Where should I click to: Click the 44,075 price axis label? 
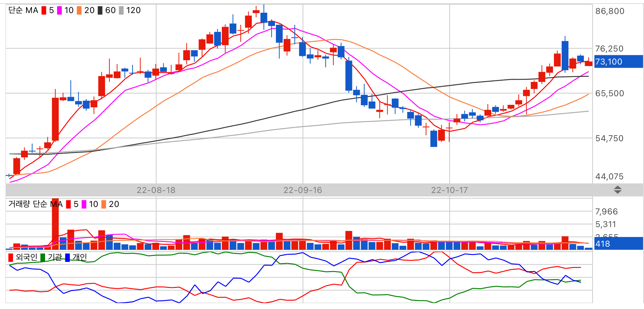click(x=609, y=177)
